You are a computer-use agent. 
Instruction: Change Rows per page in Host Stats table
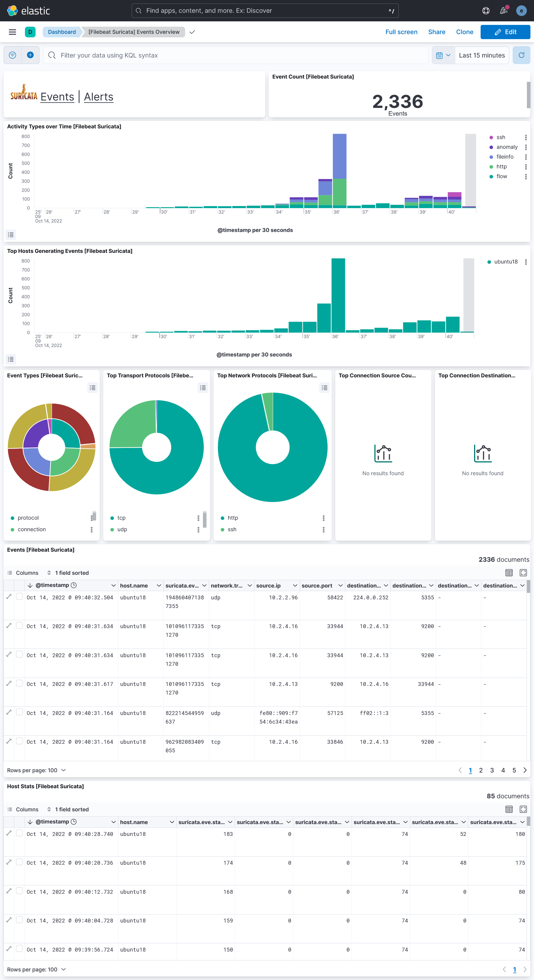36,969
